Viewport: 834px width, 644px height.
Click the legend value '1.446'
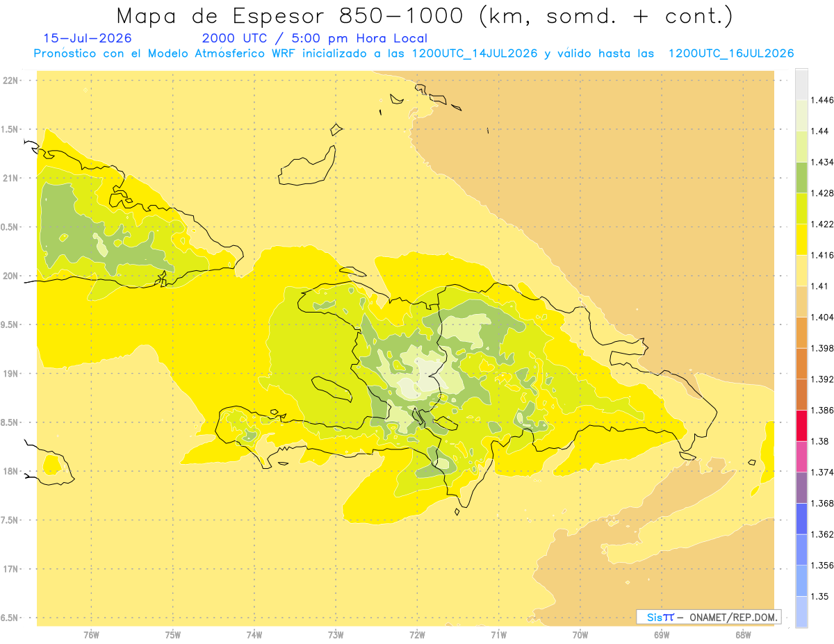coord(823,100)
